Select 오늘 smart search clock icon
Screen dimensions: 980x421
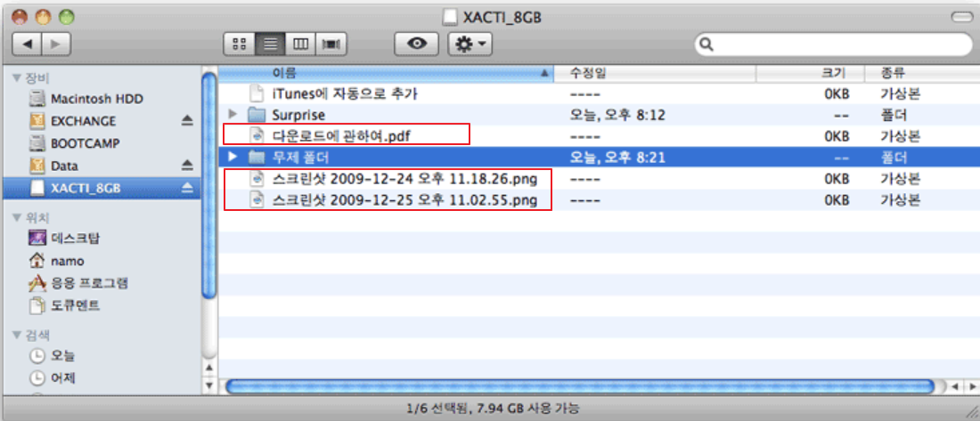tap(38, 355)
